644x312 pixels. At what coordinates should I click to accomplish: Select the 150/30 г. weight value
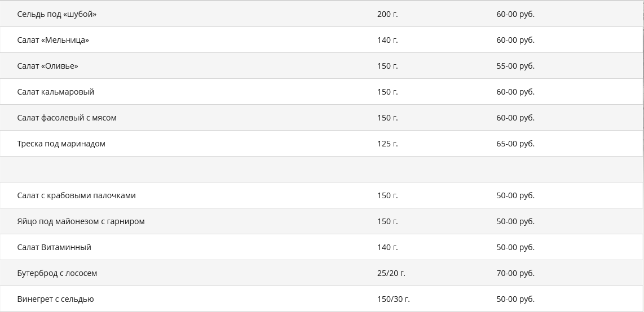[x=393, y=299]
